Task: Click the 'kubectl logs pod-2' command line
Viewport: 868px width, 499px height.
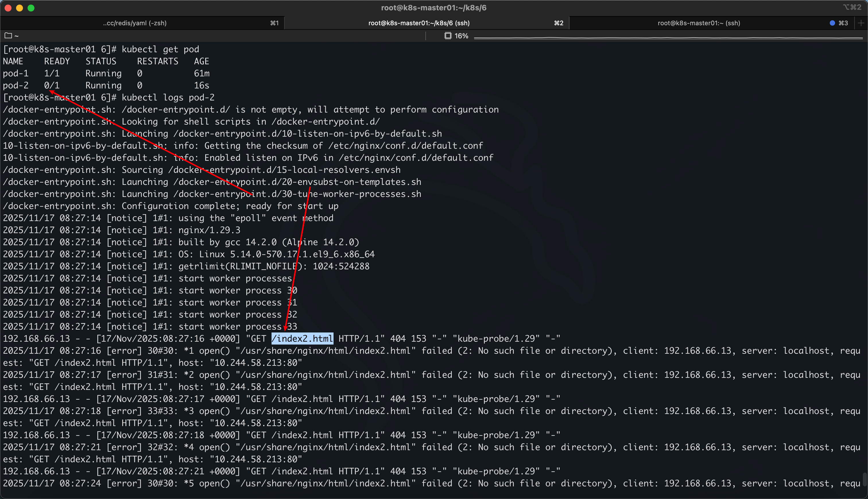Action: pyautogui.click(x=168, y=97)
